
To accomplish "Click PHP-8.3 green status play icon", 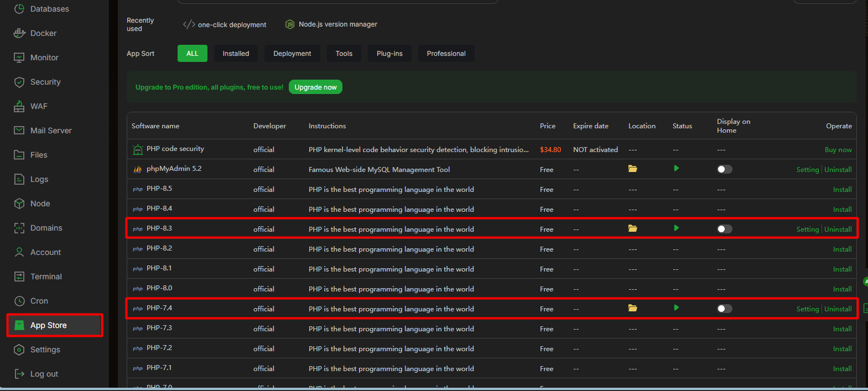I will tap(676, 228).
